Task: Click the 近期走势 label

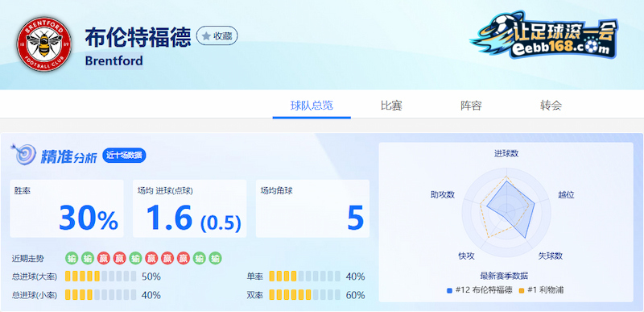Action: click(x=28, y=259)
